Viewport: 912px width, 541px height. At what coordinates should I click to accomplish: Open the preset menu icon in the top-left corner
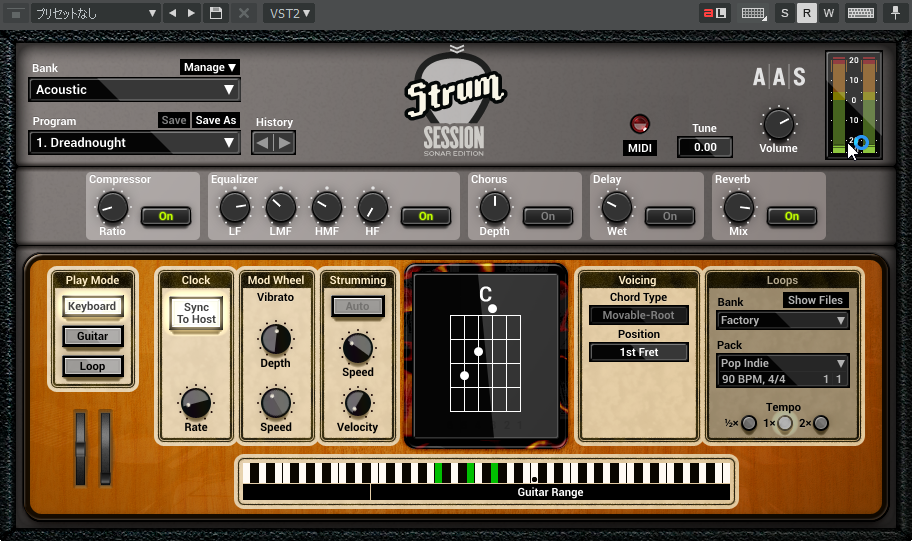tap(16, 13)
